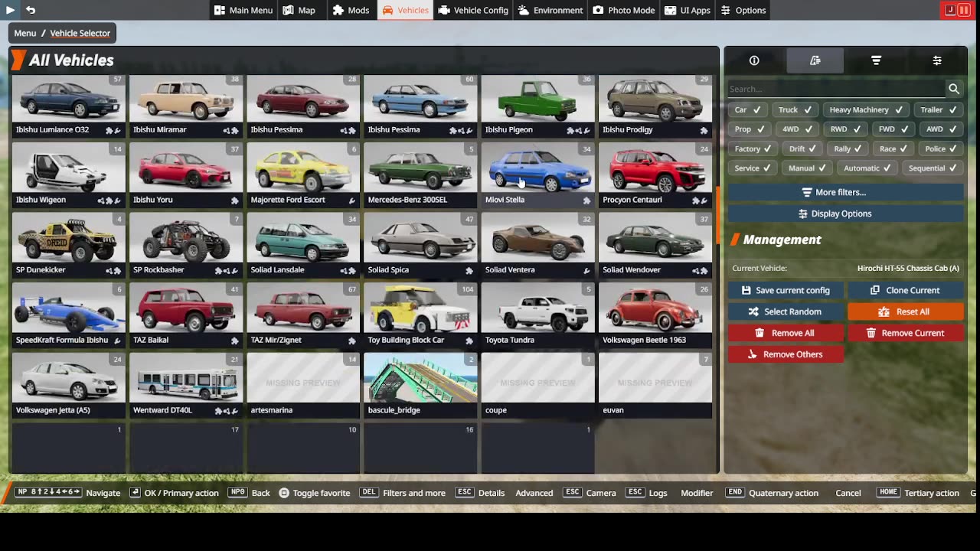The height and width of the screenshot is (551, 980).
Task: Open the info (i) tab icon in the side panel
Action: pyautogui.click(x=754, y=60)
